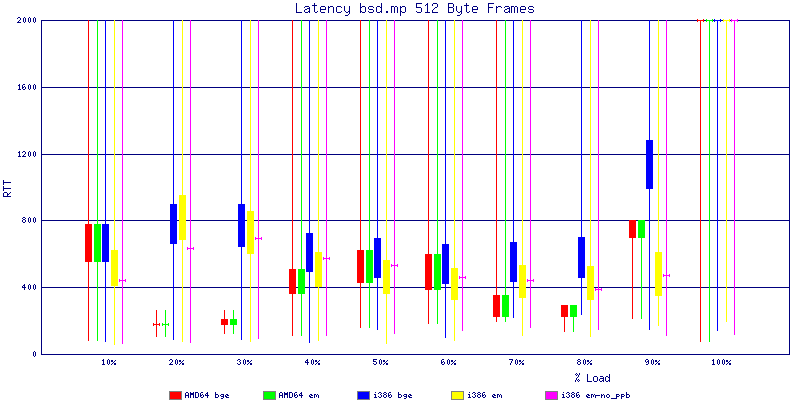Select the yellow box at 20% load
Viewport: 800px width, 400px height.
pyautogui.click(x=182, y=217)
